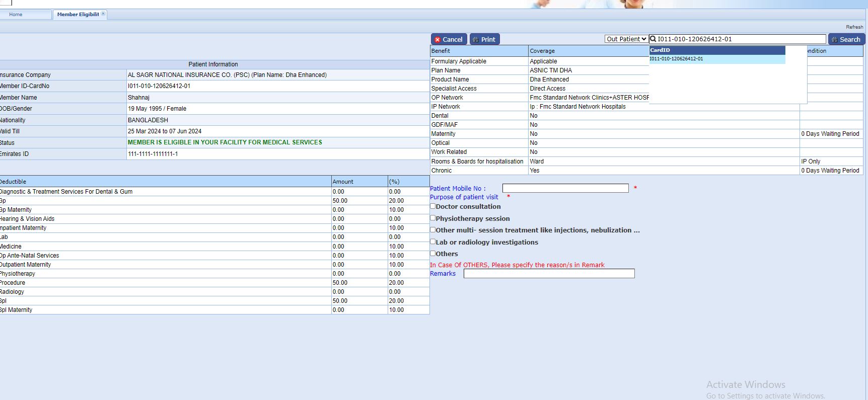Click the Refresh link

coord(854,27)
